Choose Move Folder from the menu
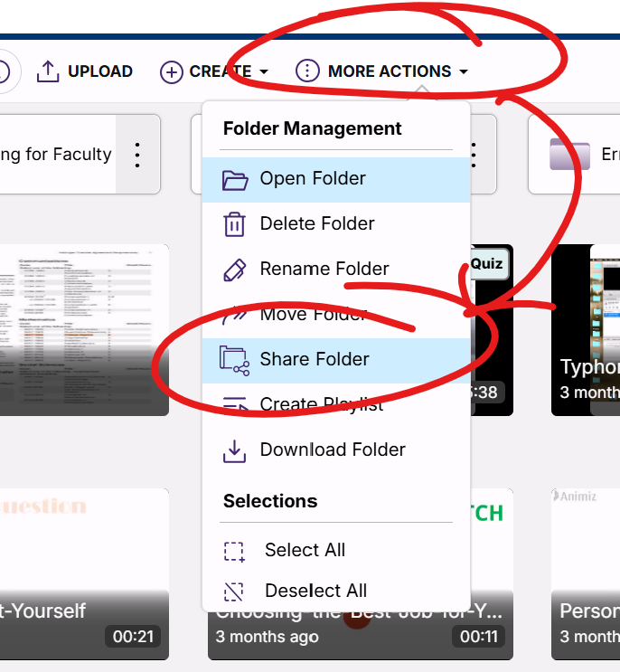The height and width of the screenshot is (672, 620). click(336, 315)
